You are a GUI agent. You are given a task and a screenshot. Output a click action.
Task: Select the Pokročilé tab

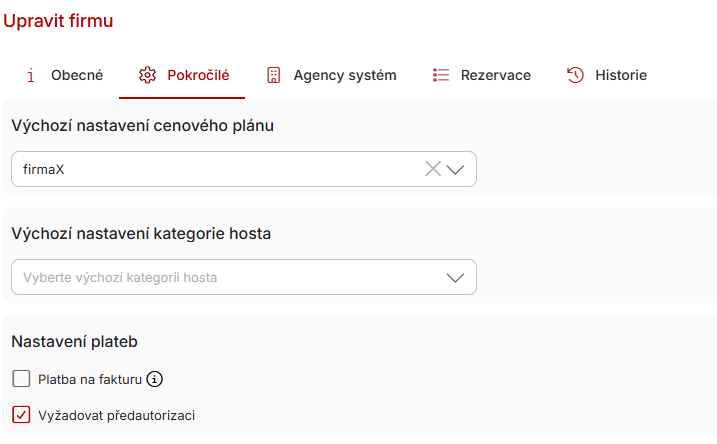198,75
